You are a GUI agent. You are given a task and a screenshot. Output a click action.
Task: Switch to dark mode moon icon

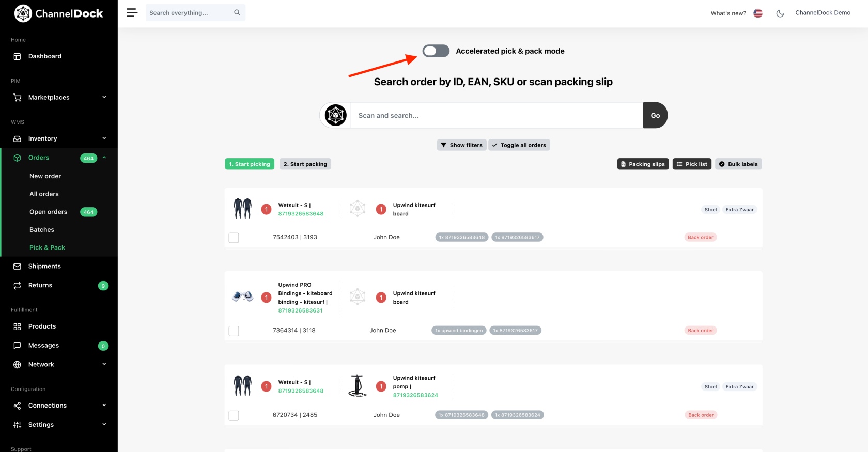point(780,13)
